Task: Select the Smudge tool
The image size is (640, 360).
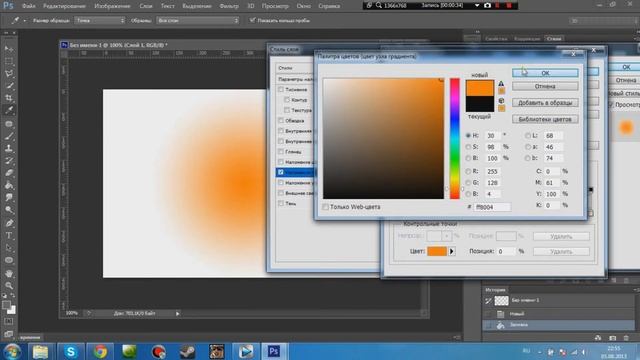Action: tap(9, 198)
